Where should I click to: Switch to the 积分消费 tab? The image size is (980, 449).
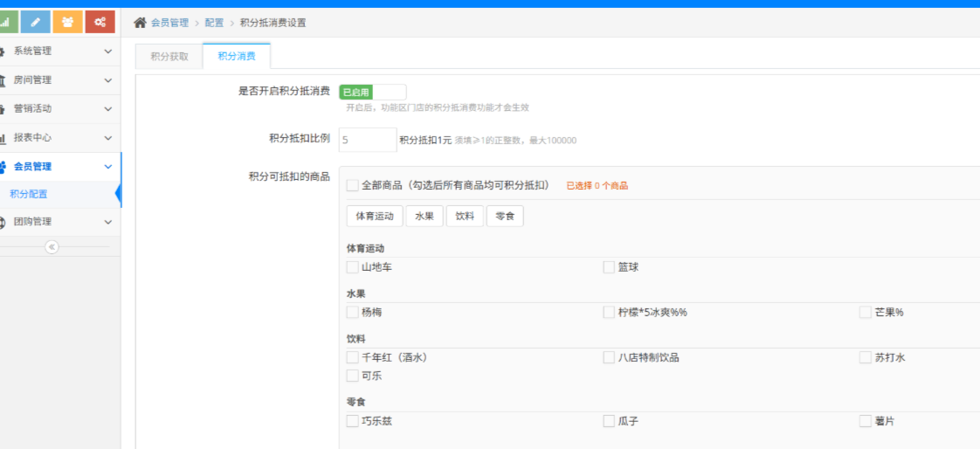coord(236,56)
